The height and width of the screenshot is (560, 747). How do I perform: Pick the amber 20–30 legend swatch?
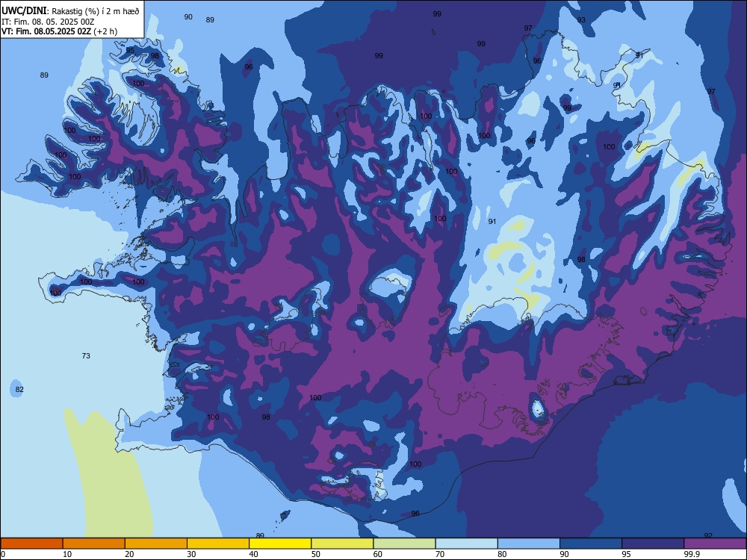click(x=156, y=544)
